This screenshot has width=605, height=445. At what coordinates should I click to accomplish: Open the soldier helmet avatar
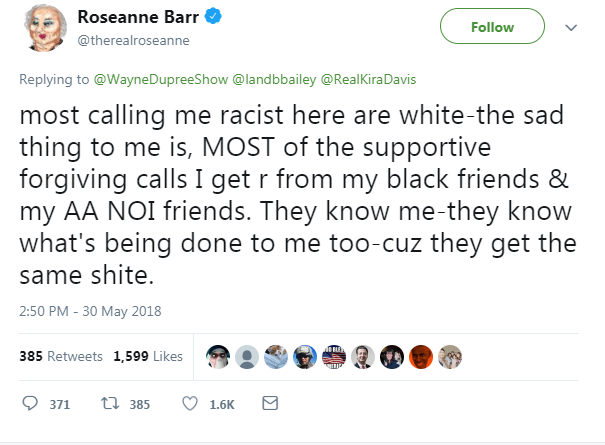point(305,357)
